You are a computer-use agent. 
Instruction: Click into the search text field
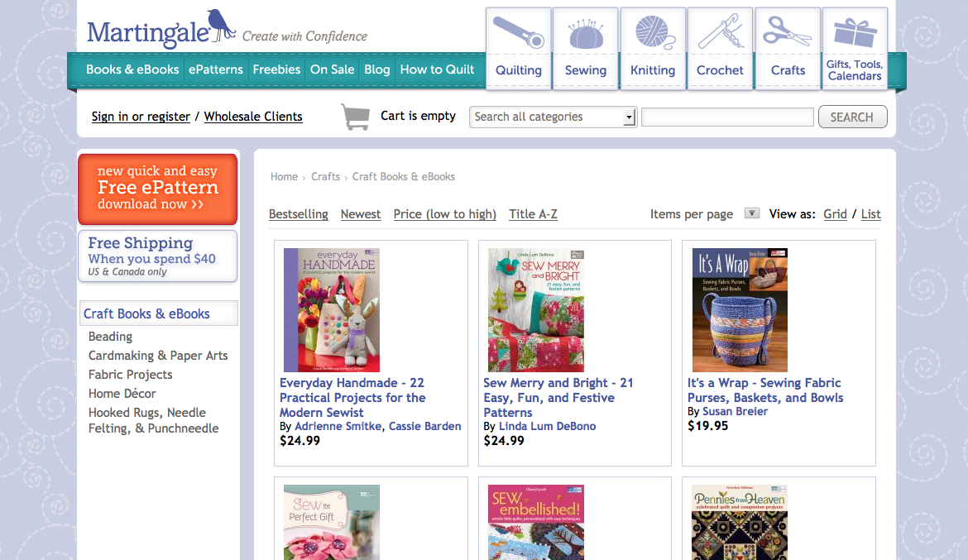727,117
